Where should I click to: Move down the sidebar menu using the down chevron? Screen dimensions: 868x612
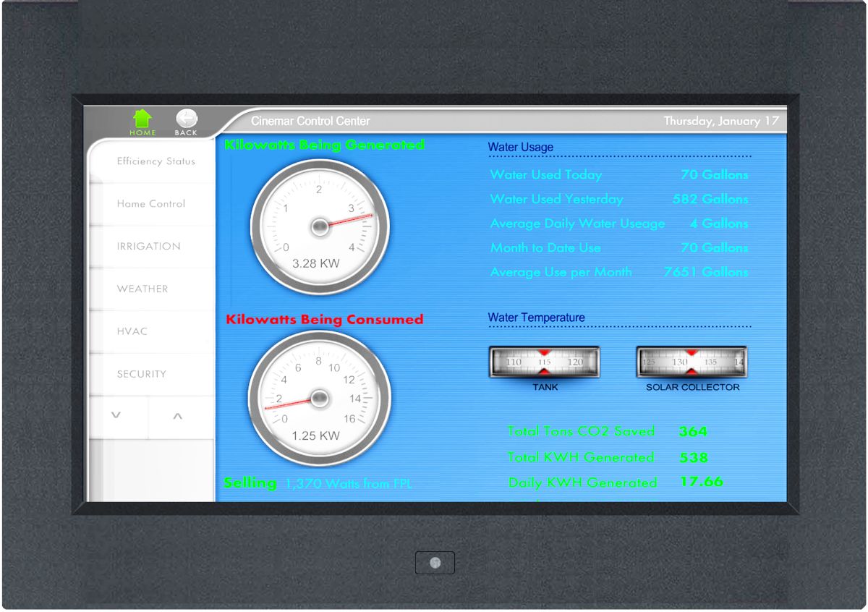[116, 416]
